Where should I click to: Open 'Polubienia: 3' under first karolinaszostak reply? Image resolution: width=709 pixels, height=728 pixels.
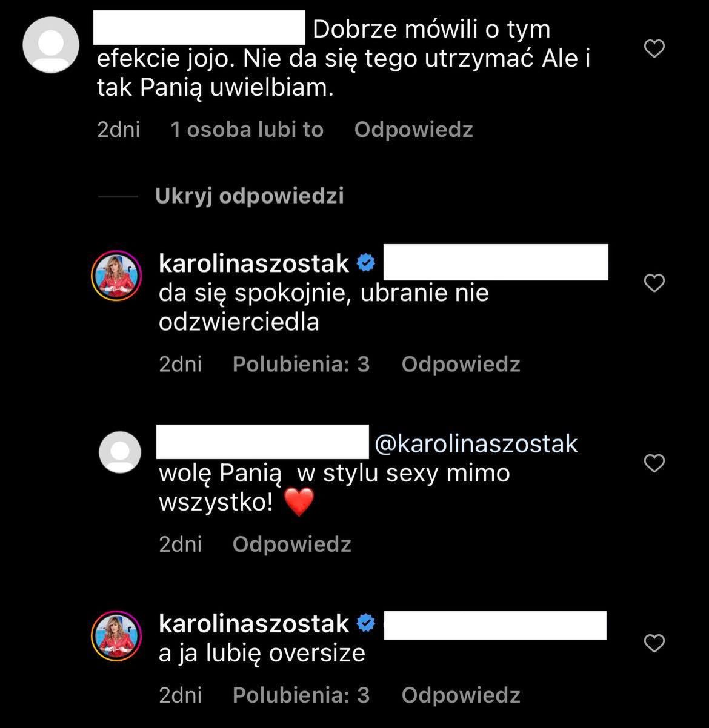click(301, 364)
